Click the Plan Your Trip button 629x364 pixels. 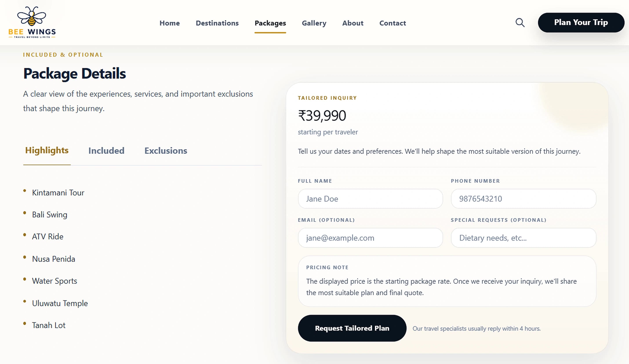[x=581, y=22]
